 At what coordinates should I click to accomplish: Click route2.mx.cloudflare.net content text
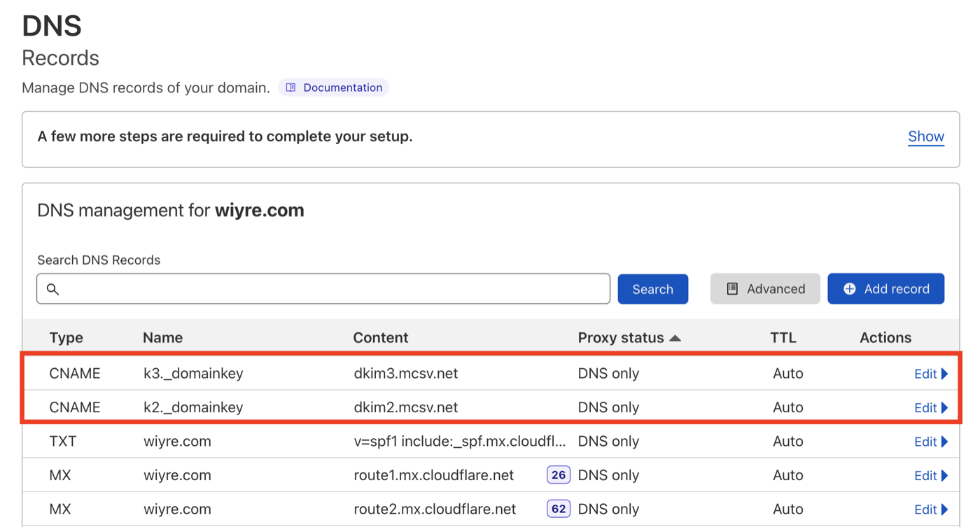point(435,510)
